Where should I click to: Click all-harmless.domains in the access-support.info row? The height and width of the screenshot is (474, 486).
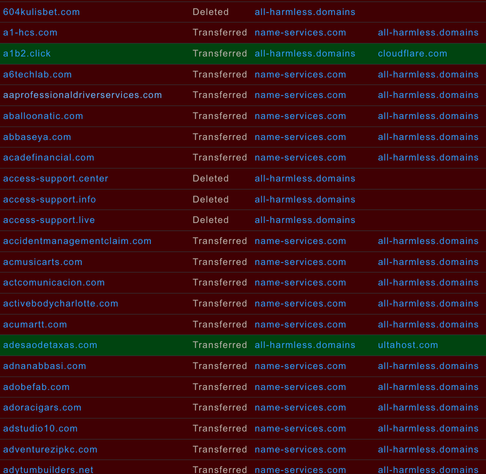pyautogui.click(x=305, y=199)
